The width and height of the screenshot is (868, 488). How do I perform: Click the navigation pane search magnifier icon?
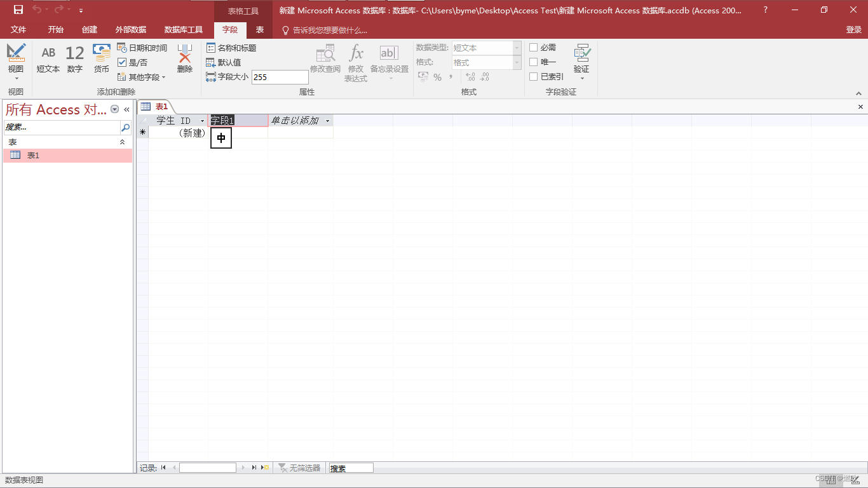coord(125,128)
